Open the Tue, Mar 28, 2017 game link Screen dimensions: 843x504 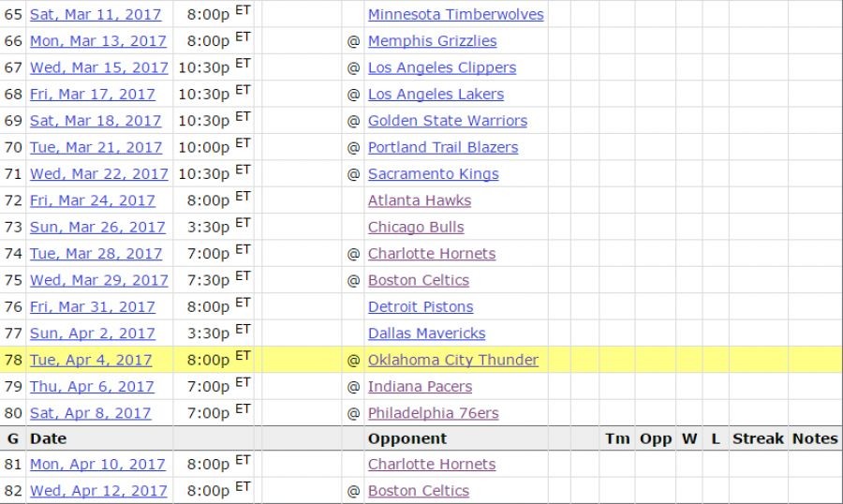coord(96,254)
